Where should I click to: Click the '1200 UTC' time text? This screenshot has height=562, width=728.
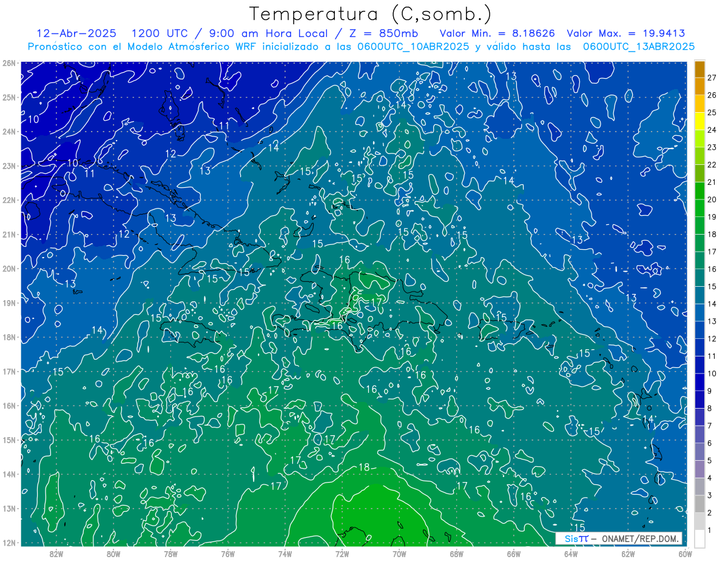point(158,33)
